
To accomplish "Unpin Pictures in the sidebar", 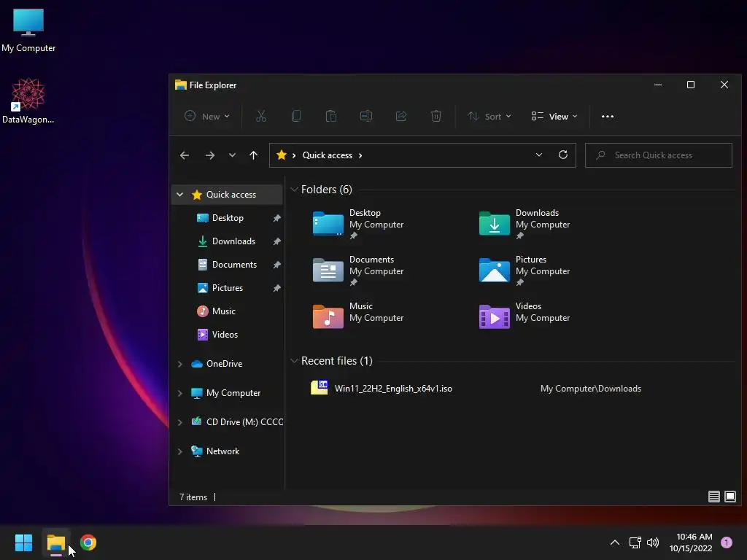I will click(276, 288).
